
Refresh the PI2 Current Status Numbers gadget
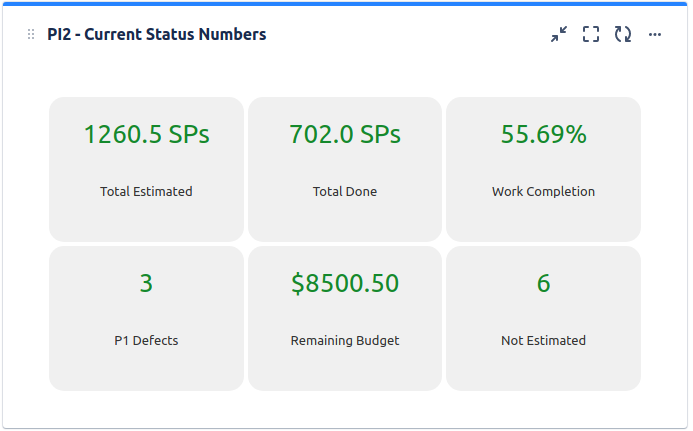(x=623, y=34)
